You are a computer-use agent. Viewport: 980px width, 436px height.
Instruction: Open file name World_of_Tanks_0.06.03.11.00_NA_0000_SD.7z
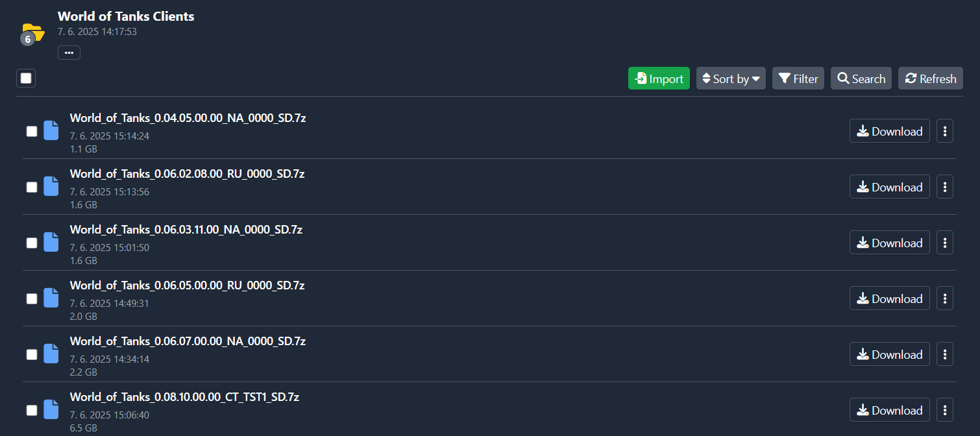(186, 230)
